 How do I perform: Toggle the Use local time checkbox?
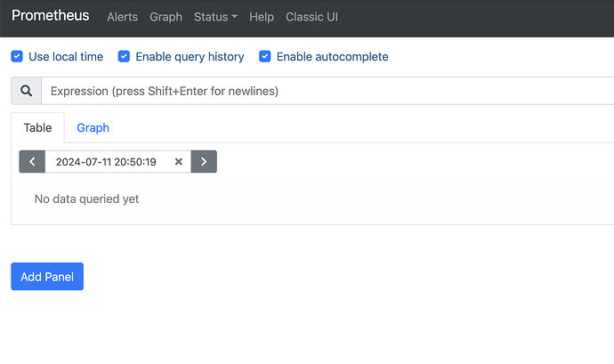17,56
